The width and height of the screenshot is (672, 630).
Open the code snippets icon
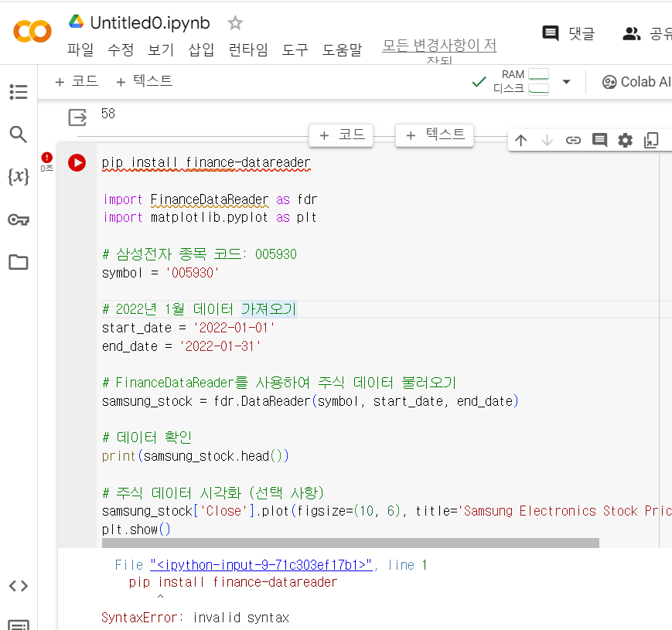coord(19,585)
